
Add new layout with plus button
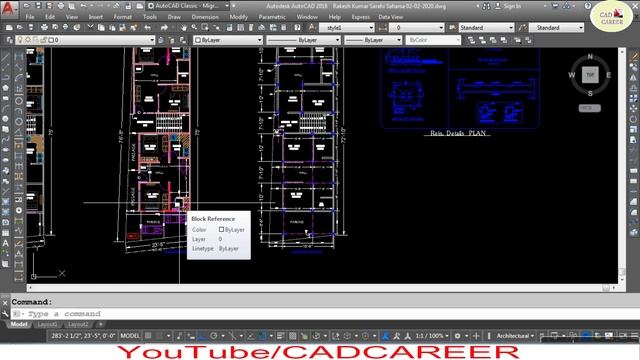[100, 324]
